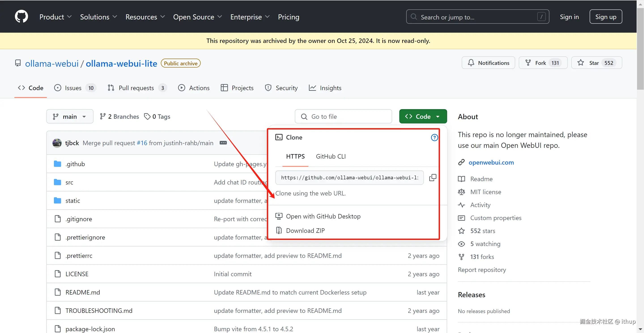Click the GitHub logo home icon
The image size is (644, 333).
coord(21,17)
